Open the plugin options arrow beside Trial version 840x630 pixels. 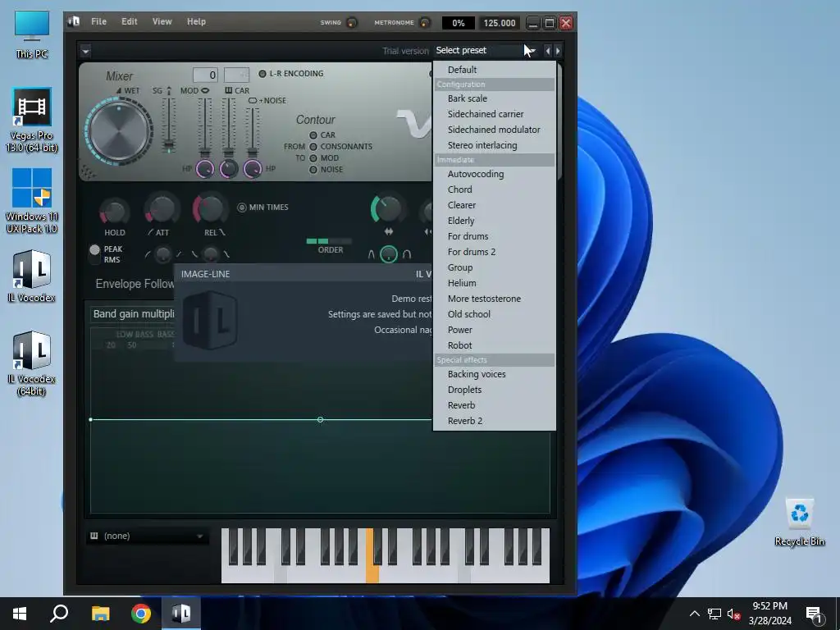tap(85, 52)
